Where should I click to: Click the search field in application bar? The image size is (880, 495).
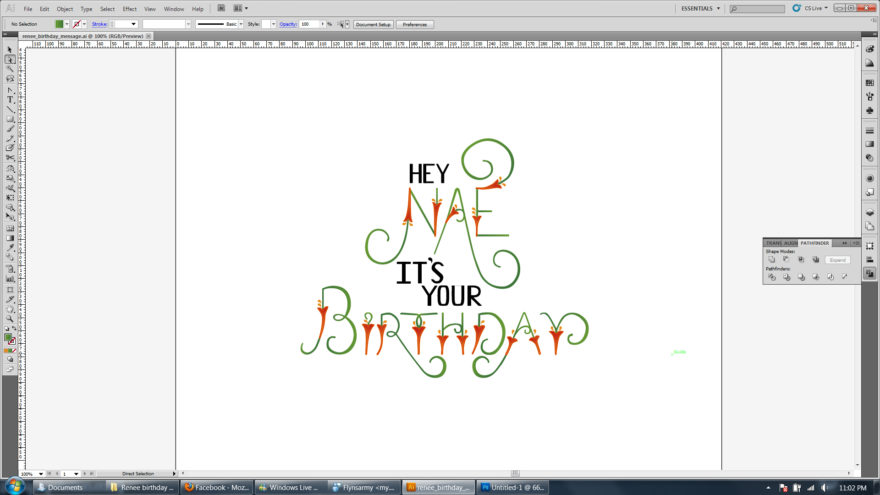pos(757,9)
